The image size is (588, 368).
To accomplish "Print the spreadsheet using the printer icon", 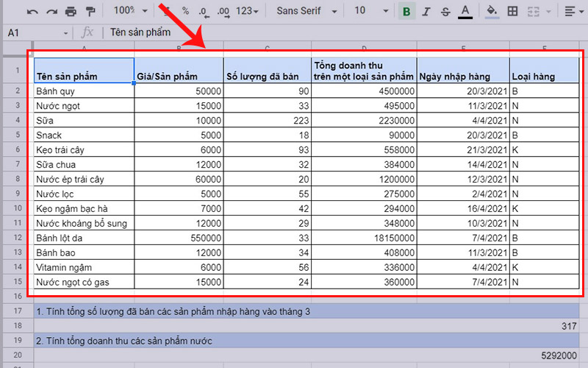I will [x=71, y=12].
